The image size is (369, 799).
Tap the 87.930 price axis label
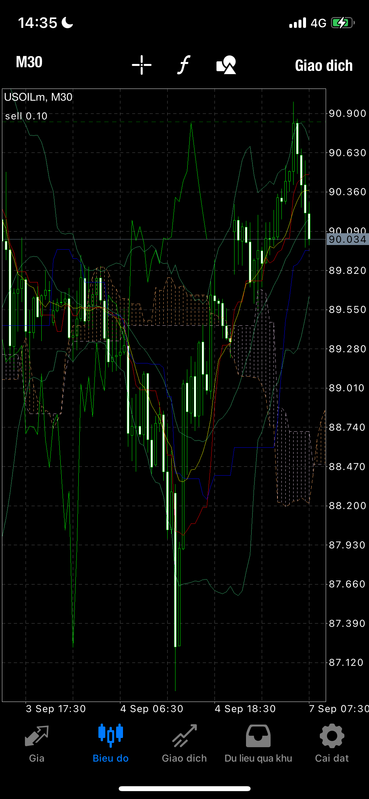pos(348,545)
